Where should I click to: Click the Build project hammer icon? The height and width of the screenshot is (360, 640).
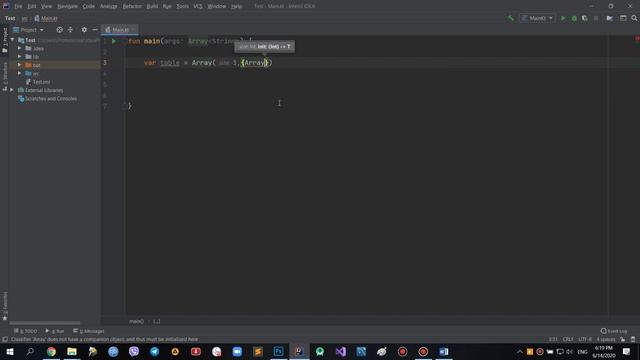(x=511, y=18)
